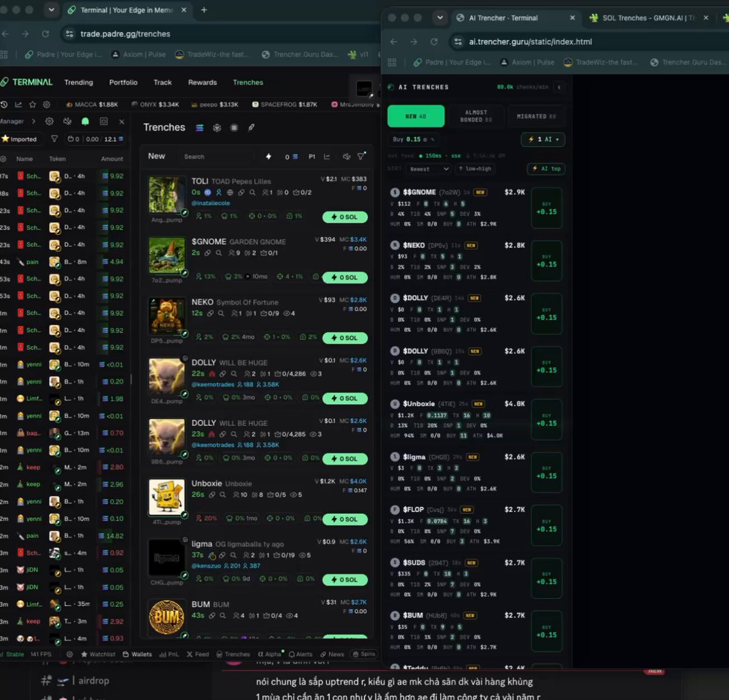Open Manager panel settings gear

coord(49,122)
